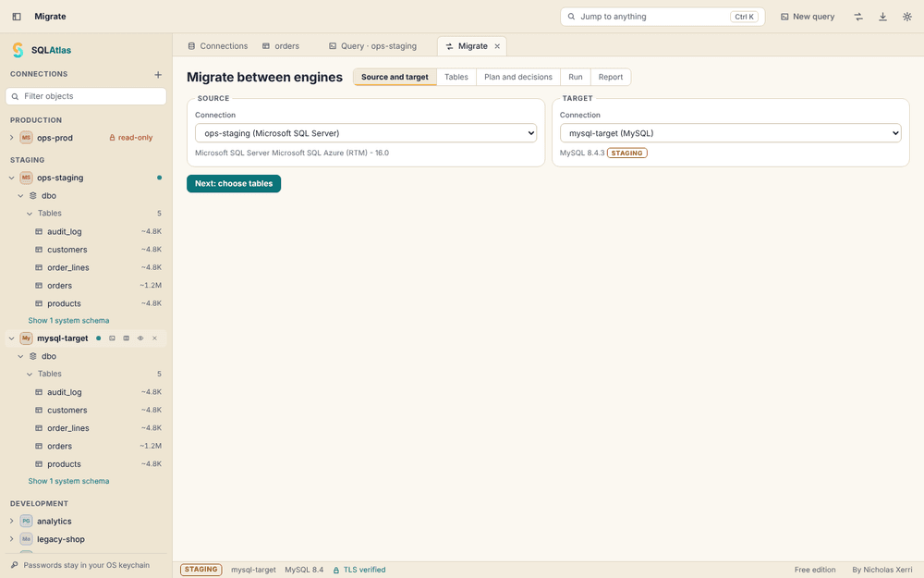Collapse the Tables group chevron under mysql-target

click(x=30, y=374)
